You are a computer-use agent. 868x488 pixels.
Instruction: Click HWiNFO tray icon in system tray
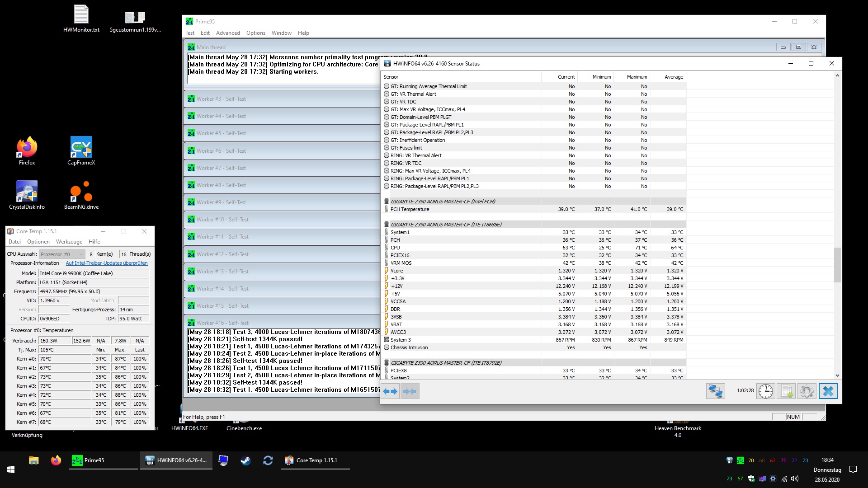(x=729, y=460)
